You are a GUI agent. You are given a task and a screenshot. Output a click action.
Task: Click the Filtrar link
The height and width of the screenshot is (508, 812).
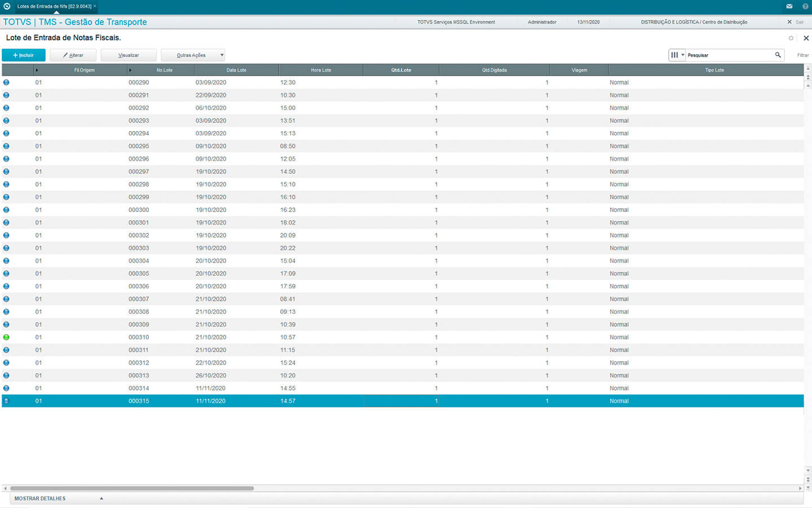point(802,55)
